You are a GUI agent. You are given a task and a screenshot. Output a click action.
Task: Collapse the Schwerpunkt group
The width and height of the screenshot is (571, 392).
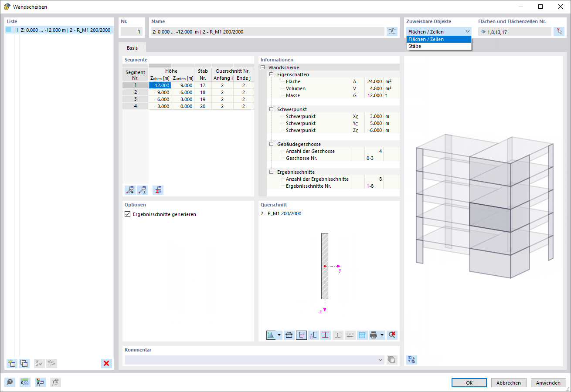pyautogui.click(x=271, y=109)
